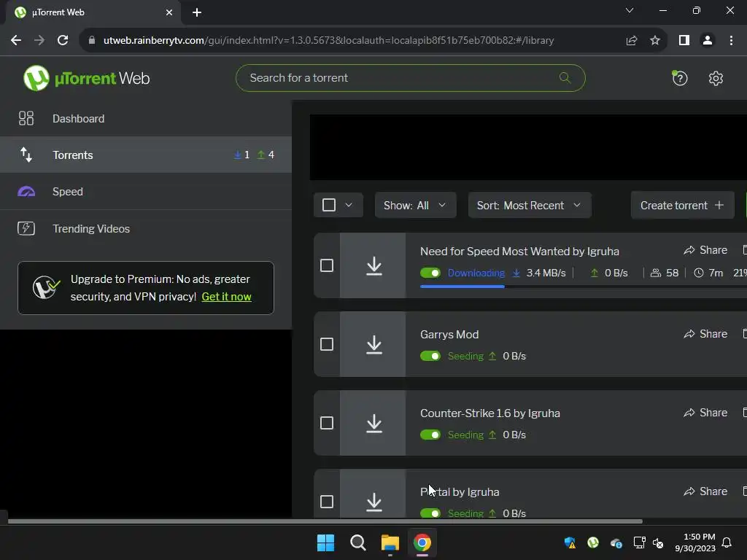Click the download arrow thumbnail for Counter-Strike 1.6
This screenshot has height=560, width=747.
tap(374, 423)
